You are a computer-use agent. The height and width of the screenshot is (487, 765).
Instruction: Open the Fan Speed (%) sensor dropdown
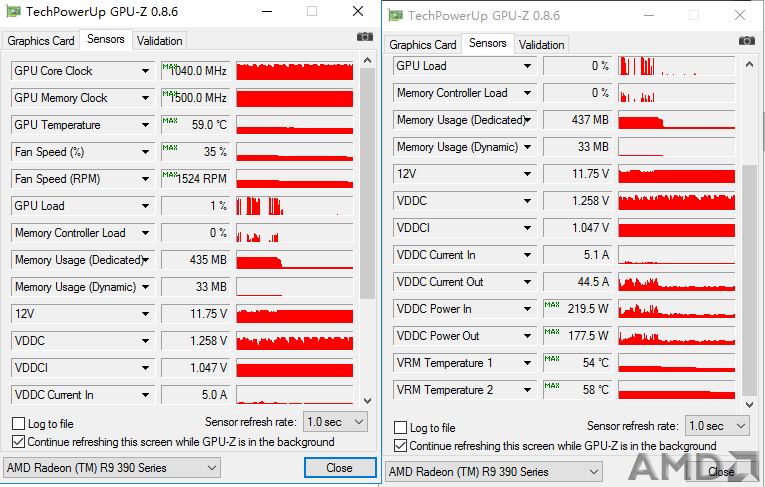click(x=145, y=152)
